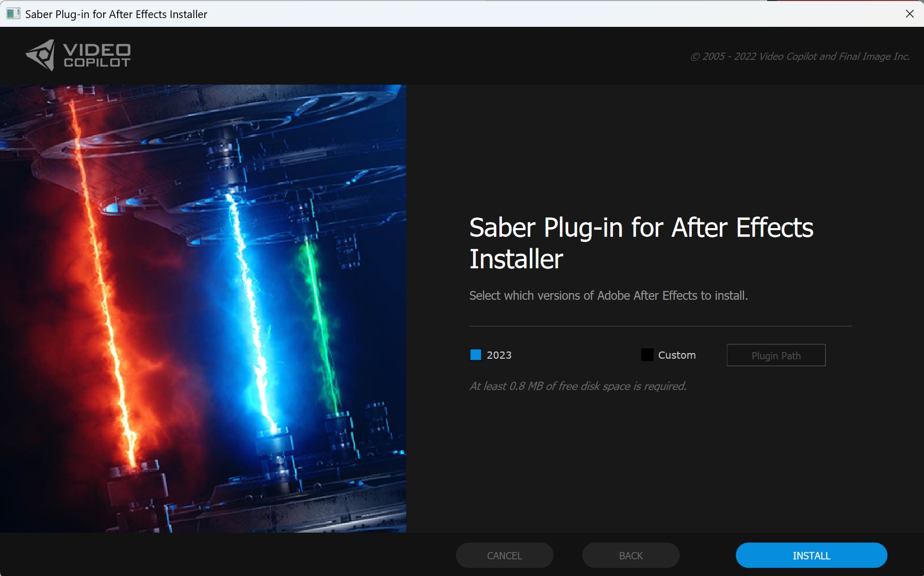Close the Saber installer window
This screenshot has height=576, width=924.
[910, 14]
